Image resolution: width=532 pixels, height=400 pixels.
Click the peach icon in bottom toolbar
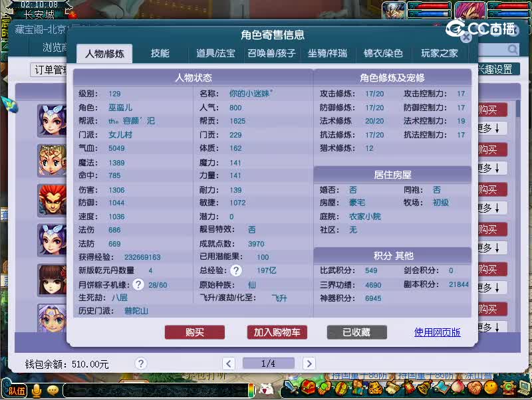pyautogui.click(x=458, y=389)
